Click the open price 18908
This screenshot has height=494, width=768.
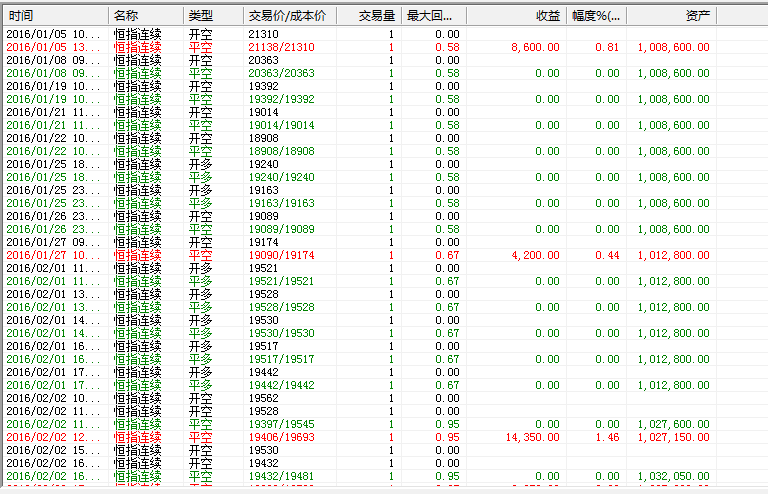click(x=264, y=138)
